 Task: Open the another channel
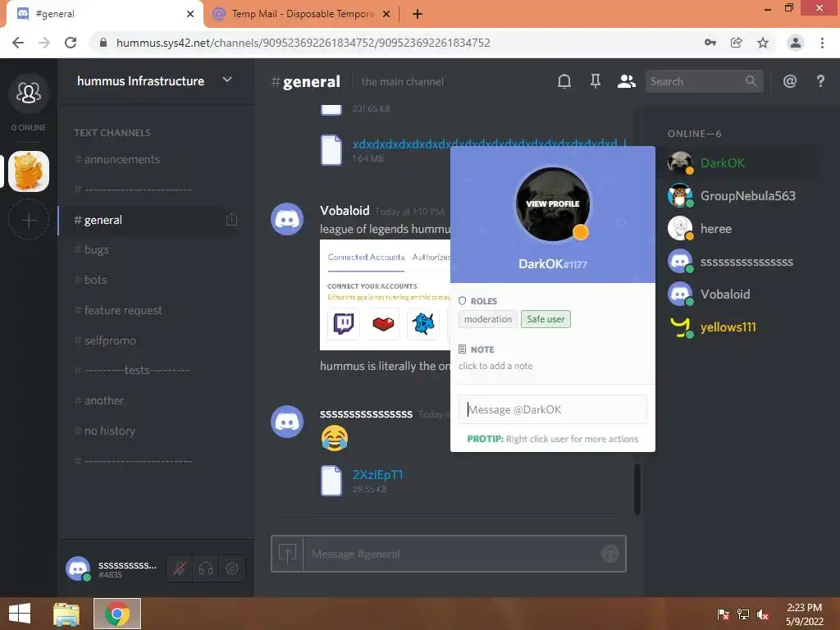pyautogui.click(x=104, y=400)
